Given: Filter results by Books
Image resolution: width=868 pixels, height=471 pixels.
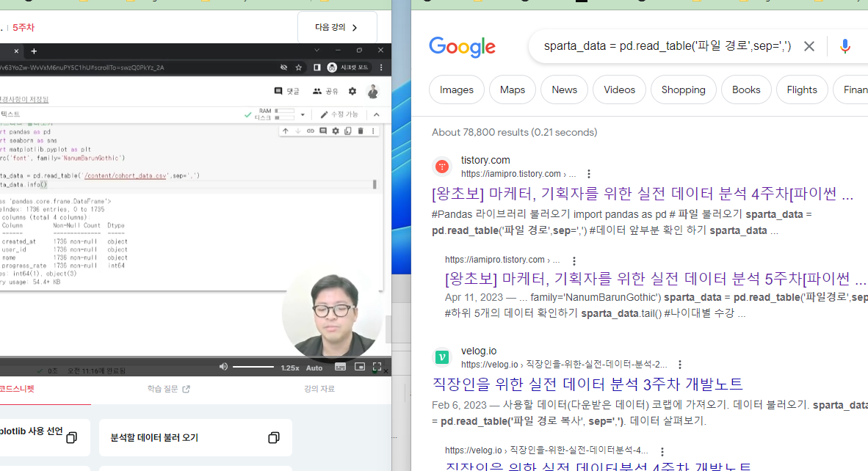Looking at the screenshot, I should click(x=746, y=90).
